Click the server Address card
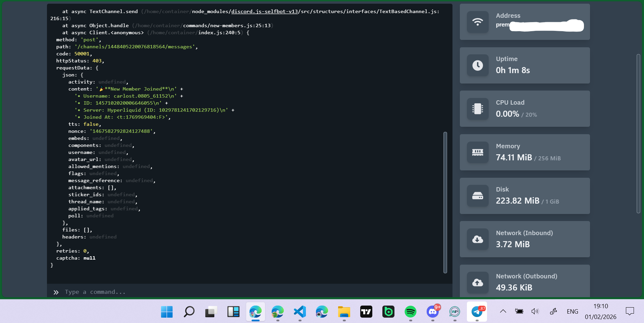644x323 pixels. [x=525, y=22]
